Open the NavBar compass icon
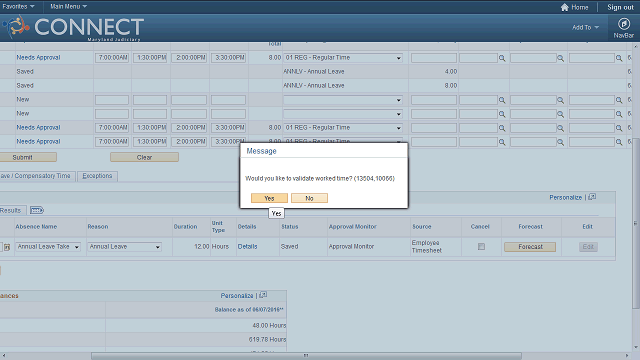 [x=623, y=24]
